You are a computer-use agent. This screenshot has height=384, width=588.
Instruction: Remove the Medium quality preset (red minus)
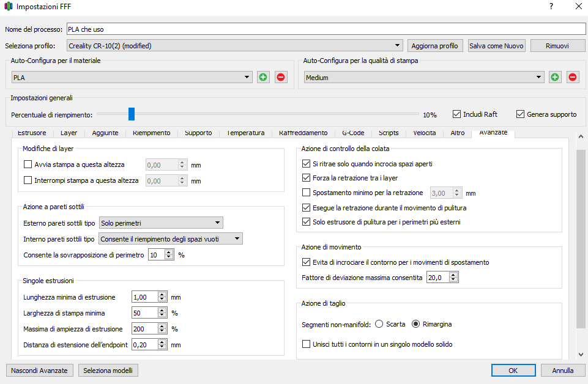[x=573, y=78]
